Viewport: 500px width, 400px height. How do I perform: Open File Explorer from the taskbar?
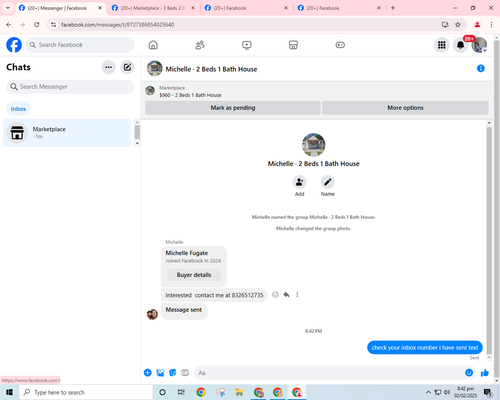click(x=239, y=392)
